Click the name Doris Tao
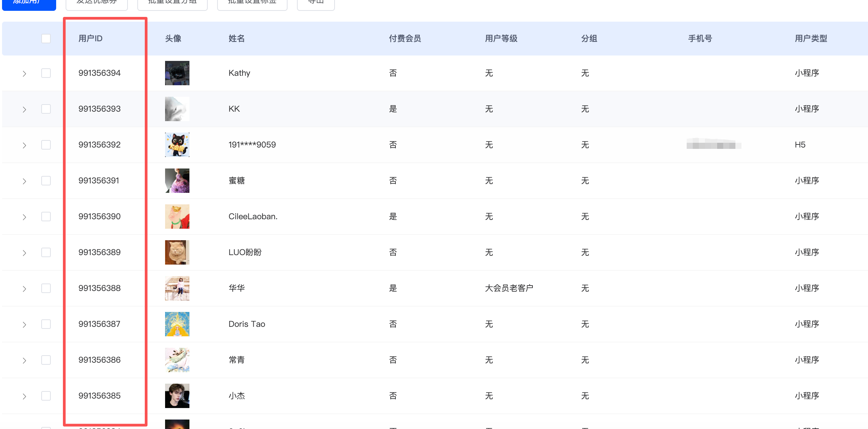This screenshot has height=429, width=868. pyautogui.click(x=247, y=324)
